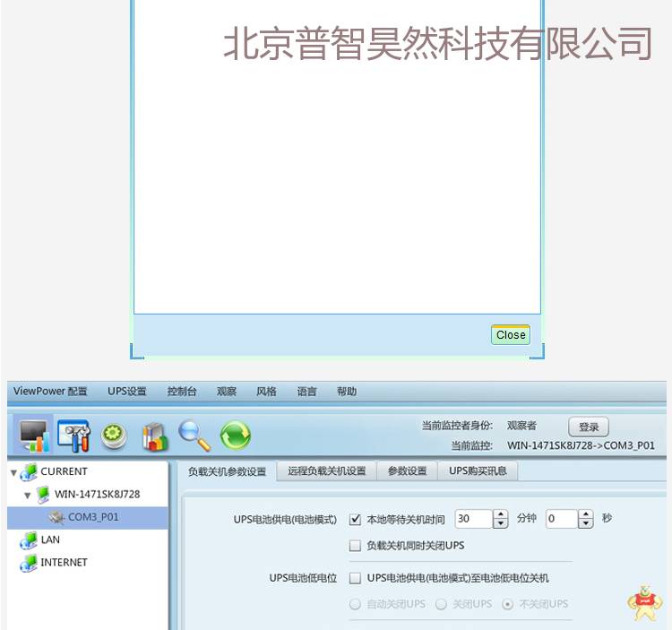Viewport: 672px width, 630px height.
Task: Select the 自动关闭UPS radio button
Action: coord(355,604)
